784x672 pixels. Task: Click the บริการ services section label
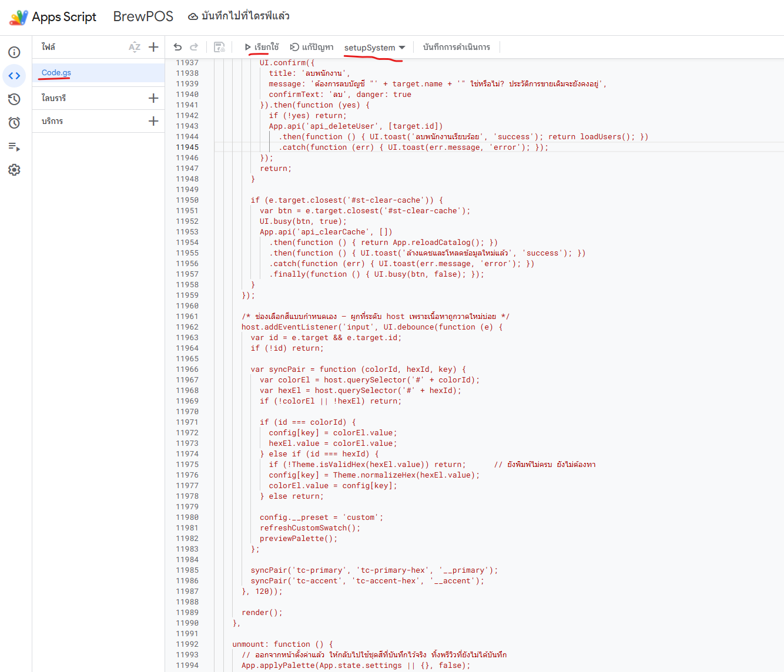tap(52, 121)
